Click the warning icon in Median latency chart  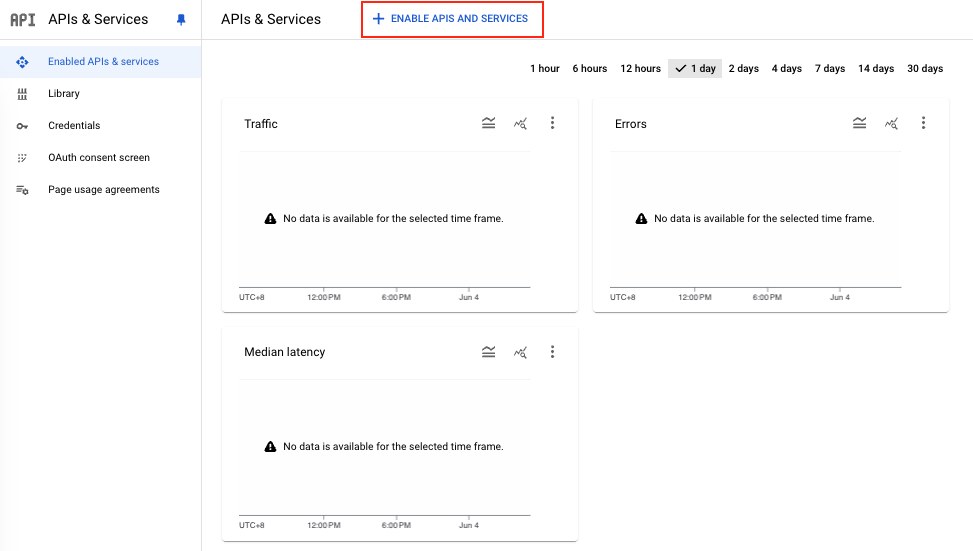[271, 446]
